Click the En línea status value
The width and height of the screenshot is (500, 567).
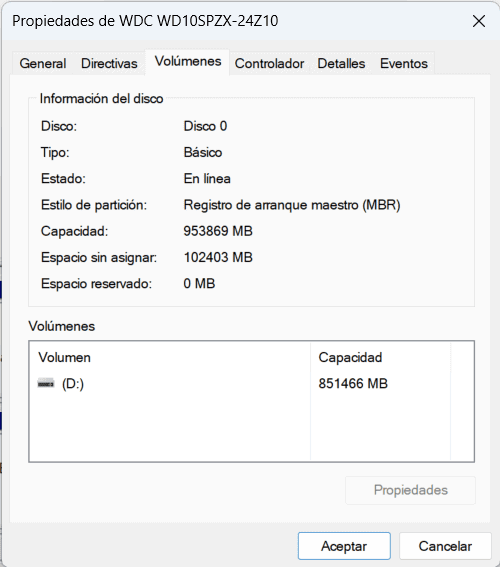(x=207, y=179)
